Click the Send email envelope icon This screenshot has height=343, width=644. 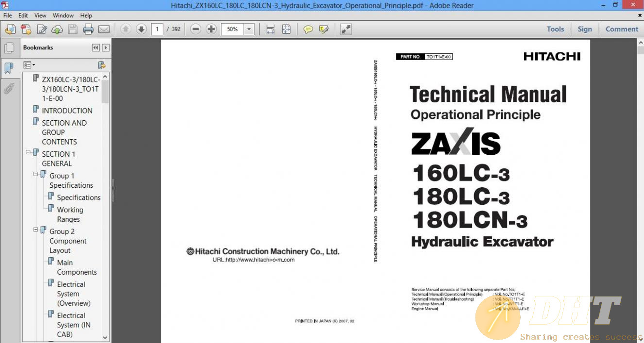click(103, 29)
